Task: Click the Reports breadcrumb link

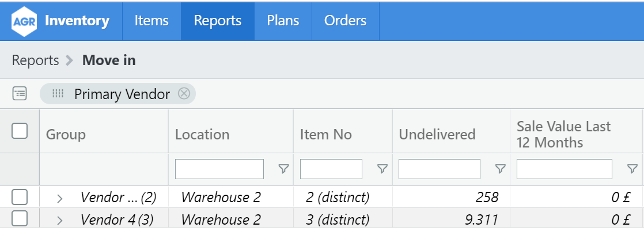Action: pyautogui.click(x=35, y=60)
